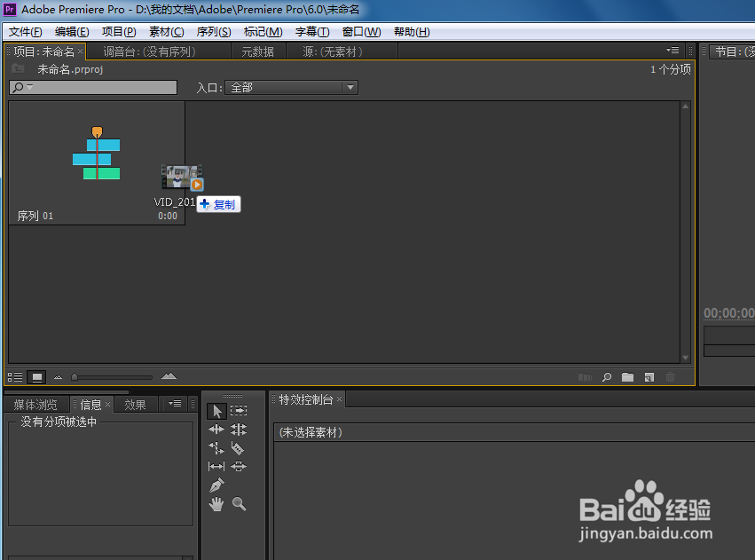Close the 信息 tab

point(108,404)
